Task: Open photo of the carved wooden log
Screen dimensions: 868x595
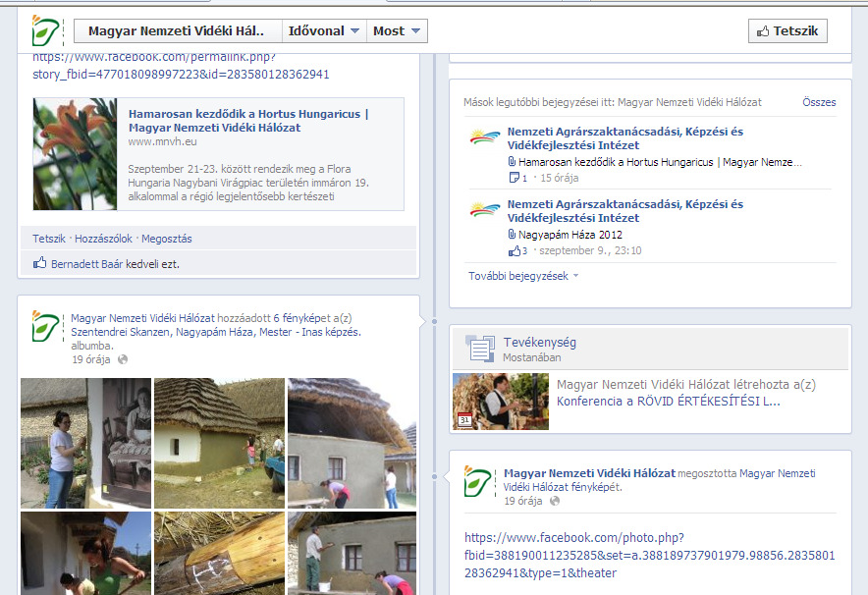Action: [219, 553]
